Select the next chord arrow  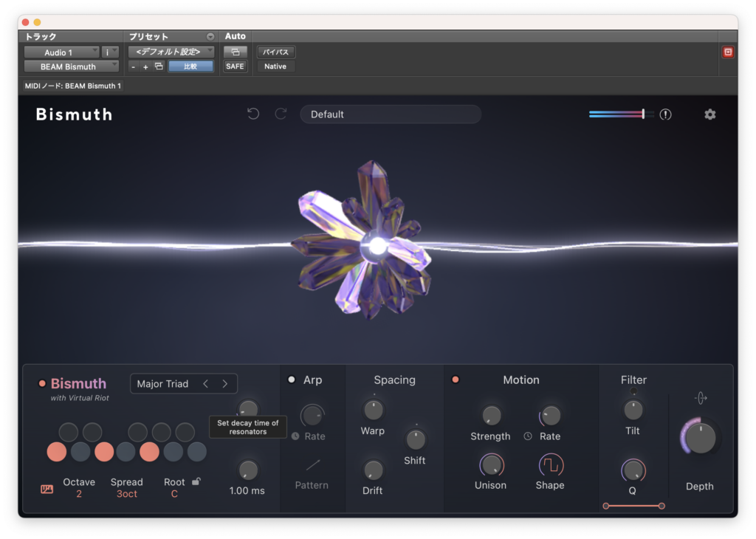(224, 384)
